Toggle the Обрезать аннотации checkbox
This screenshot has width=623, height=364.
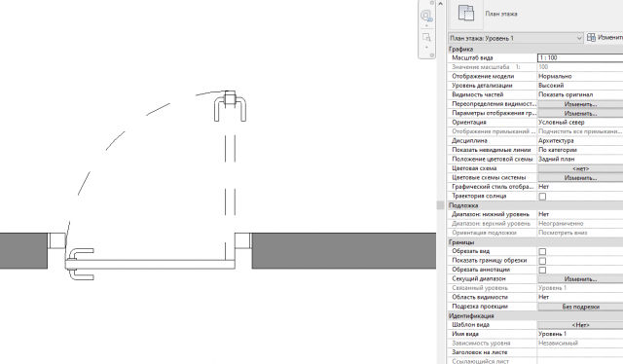click(542, 270)
